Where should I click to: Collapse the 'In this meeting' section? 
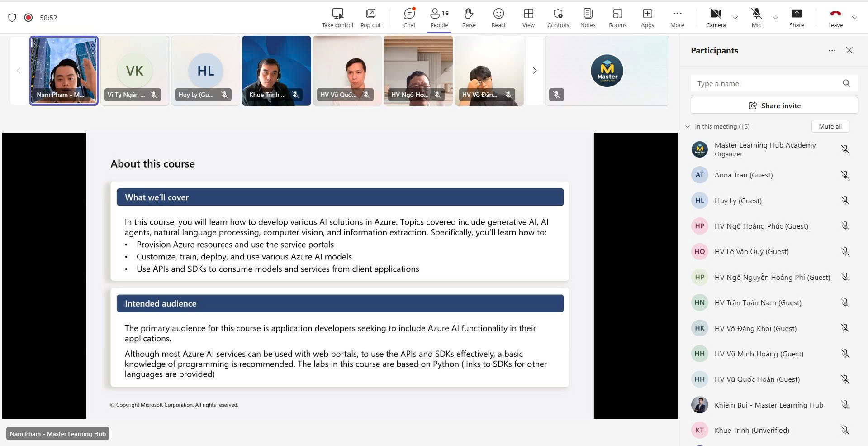tap(688, 127)
